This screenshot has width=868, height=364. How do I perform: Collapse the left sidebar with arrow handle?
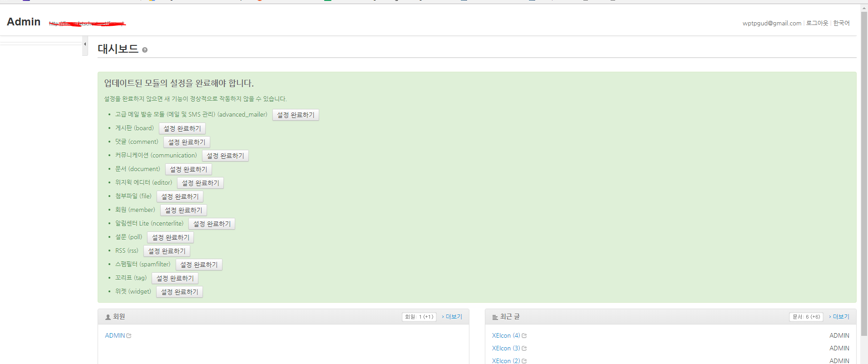[x=85, y=44]
